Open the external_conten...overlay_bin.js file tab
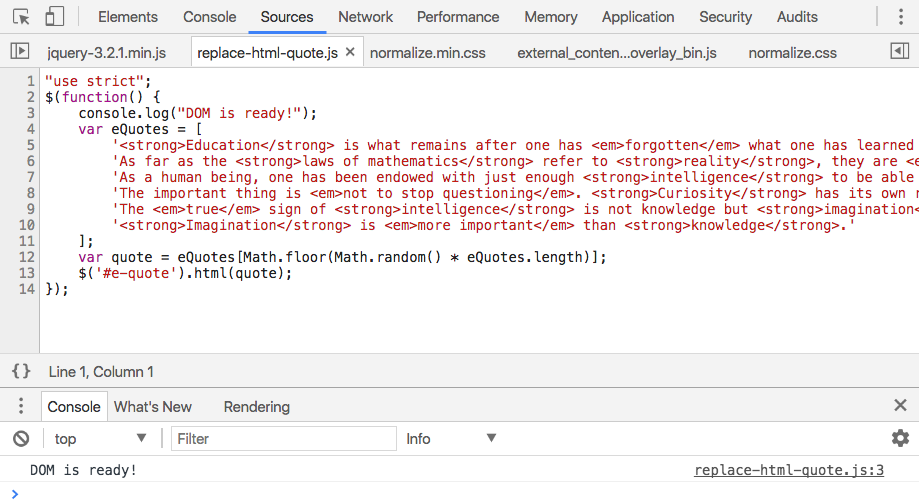This screenshot has height=502, width=919. (x=617, y=53)
